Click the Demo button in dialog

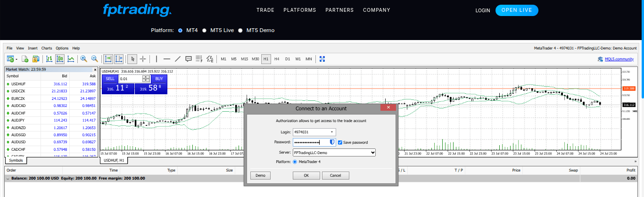click(x=260, y=175)
